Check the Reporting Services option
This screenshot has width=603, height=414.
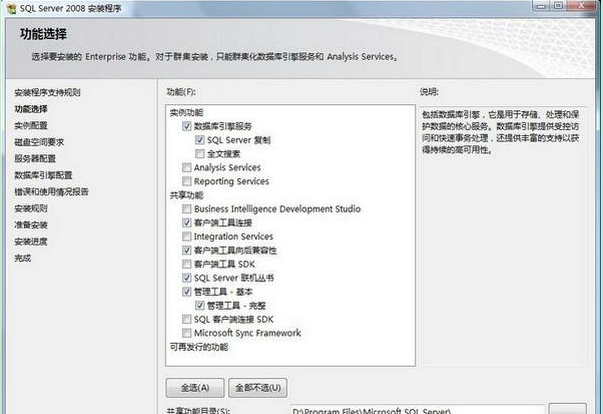[x=187, y=181]
